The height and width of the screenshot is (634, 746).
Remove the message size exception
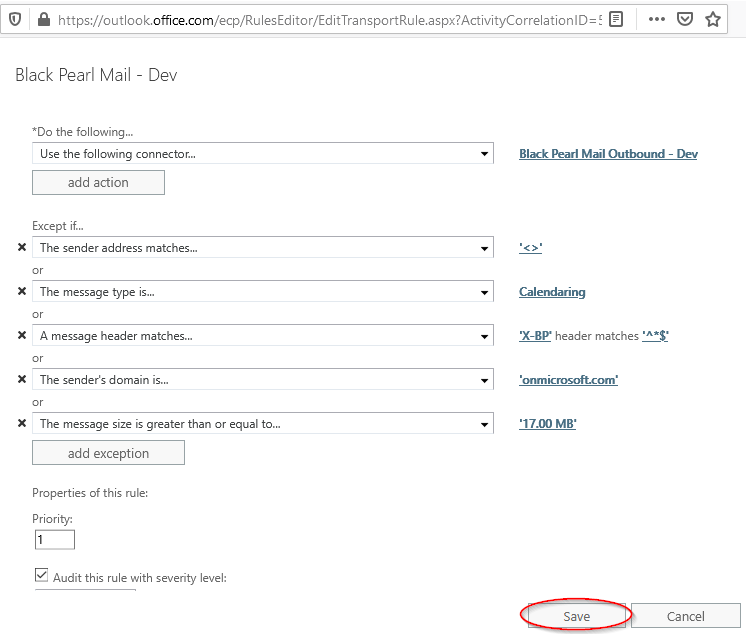click(22, 424)
